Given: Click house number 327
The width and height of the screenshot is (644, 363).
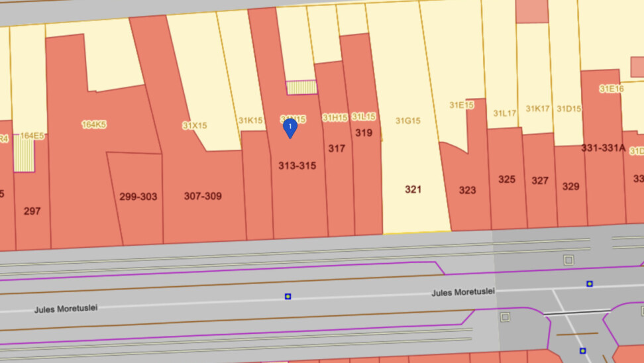Looking at the screenshot, I should [539, 180].
